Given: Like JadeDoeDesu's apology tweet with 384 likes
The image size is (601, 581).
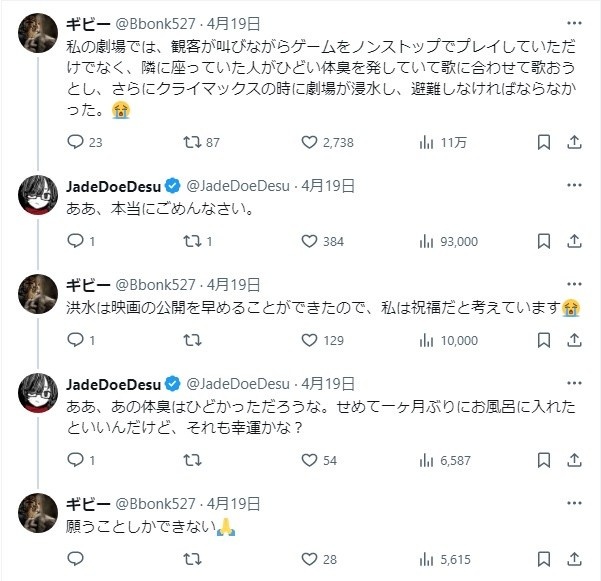Looking at the screenshot, I should (x=308, y=241).
